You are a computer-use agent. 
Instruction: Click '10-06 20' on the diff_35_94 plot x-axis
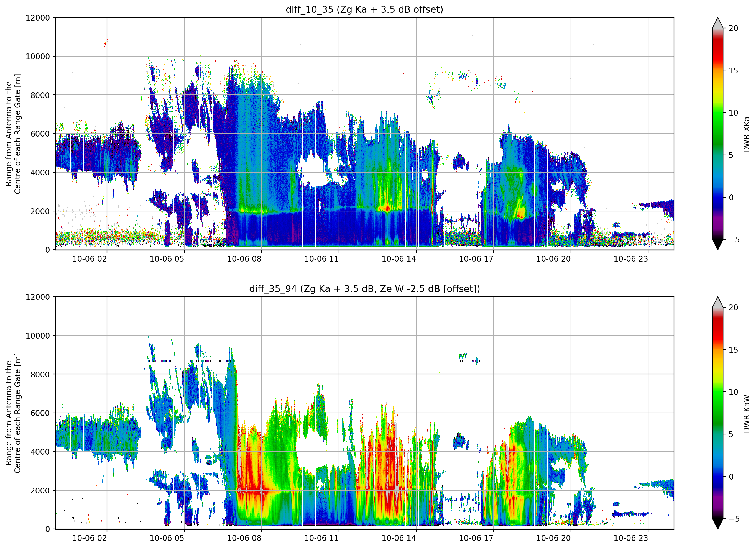[554, 538]
